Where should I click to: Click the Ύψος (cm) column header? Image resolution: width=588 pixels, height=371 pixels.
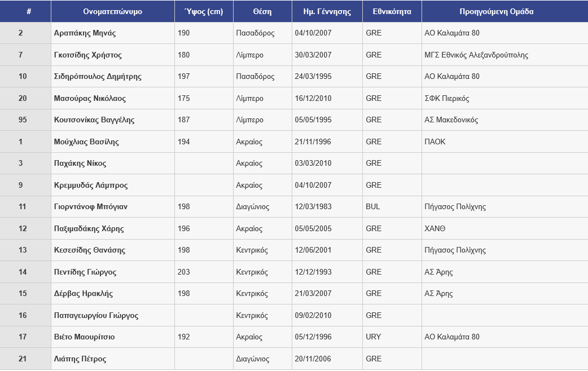(204, 11)
